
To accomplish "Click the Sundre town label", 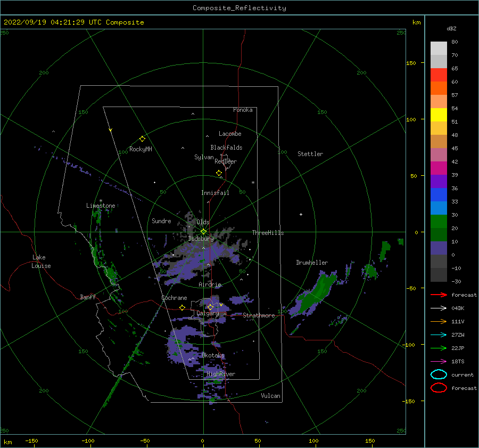I will tap(161, 221).
